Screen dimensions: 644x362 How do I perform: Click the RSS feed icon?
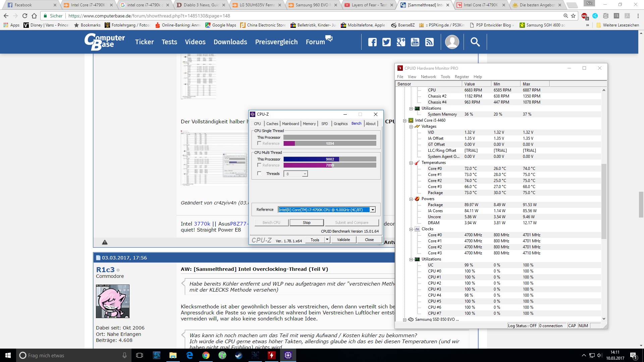[429, 42]
